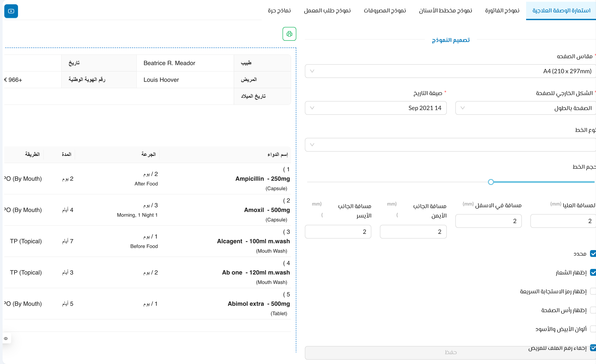Image resolution: width=596 pixels, height=364 pixels.
Task: Enable إظهار رمز الاستجابة السريعة checkbox
Action: [593, 291]
